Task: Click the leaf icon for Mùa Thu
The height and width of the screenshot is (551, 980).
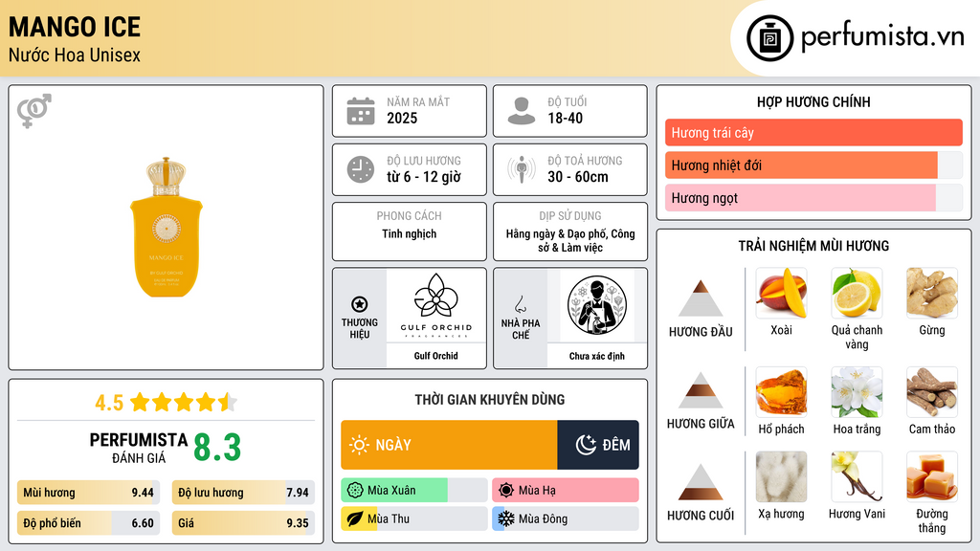Action: [x=355, y=518]
